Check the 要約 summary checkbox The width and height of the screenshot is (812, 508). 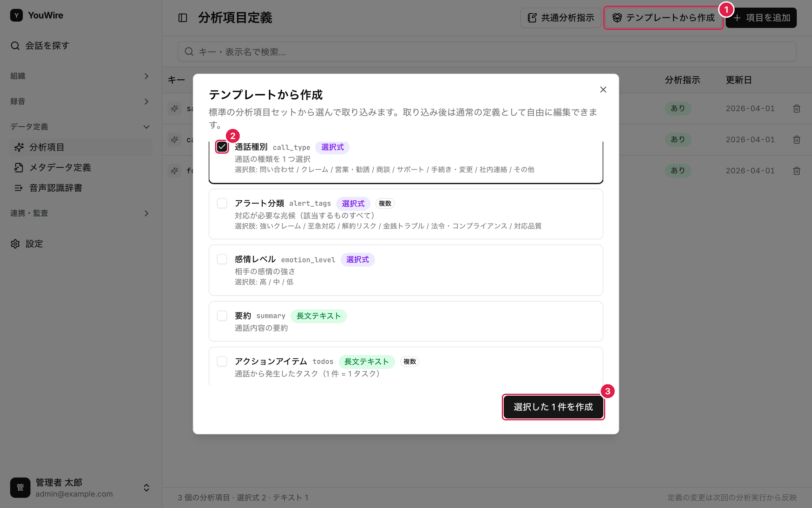click(x=222, y=316)
